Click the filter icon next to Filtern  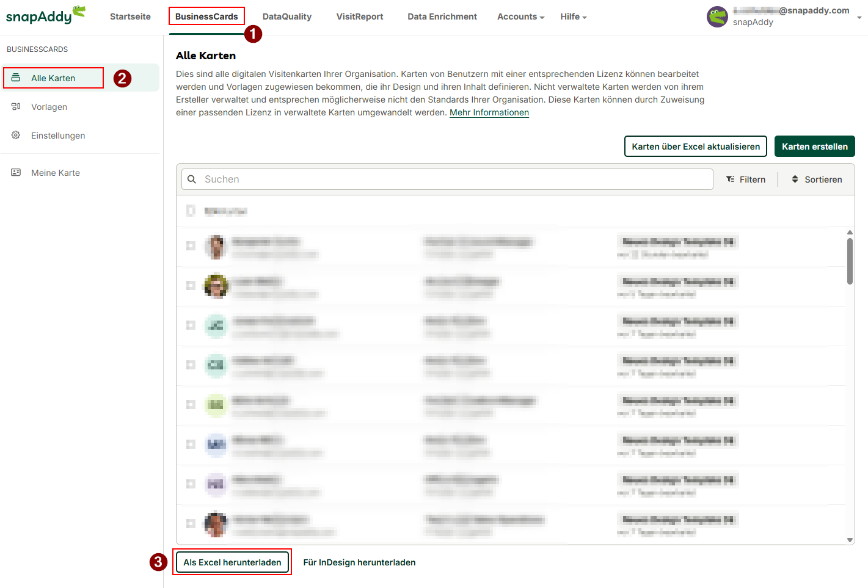(x=730, y=179)
